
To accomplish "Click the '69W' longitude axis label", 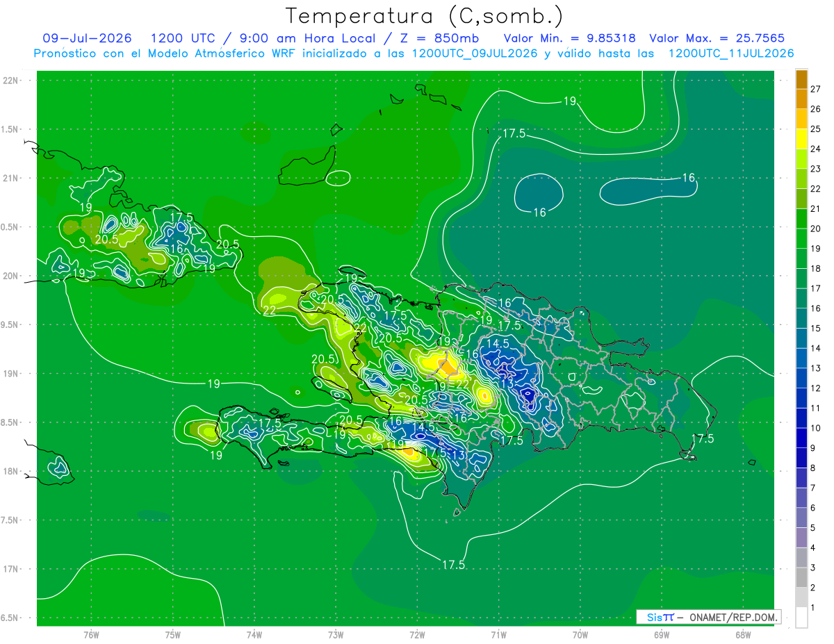I will click(662, 634).
